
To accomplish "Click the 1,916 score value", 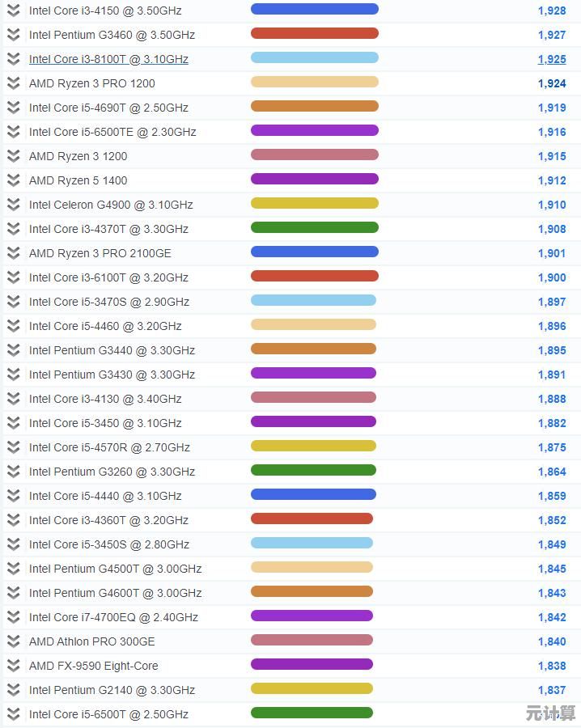I will (552, 133).
